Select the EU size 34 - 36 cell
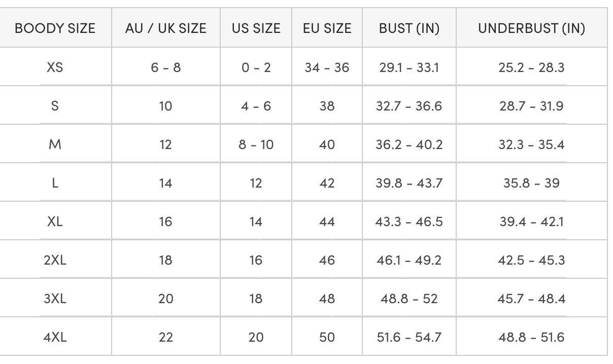 327,67
